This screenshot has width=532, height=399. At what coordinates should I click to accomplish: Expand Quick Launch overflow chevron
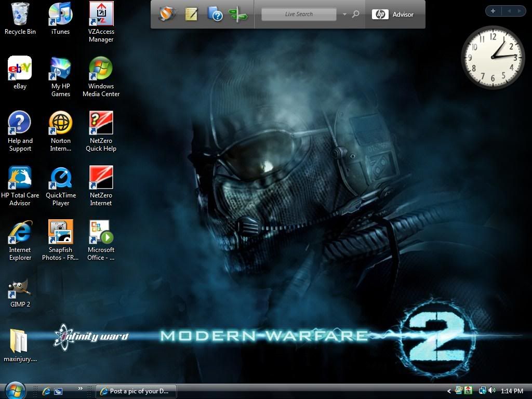pos(81,389)
